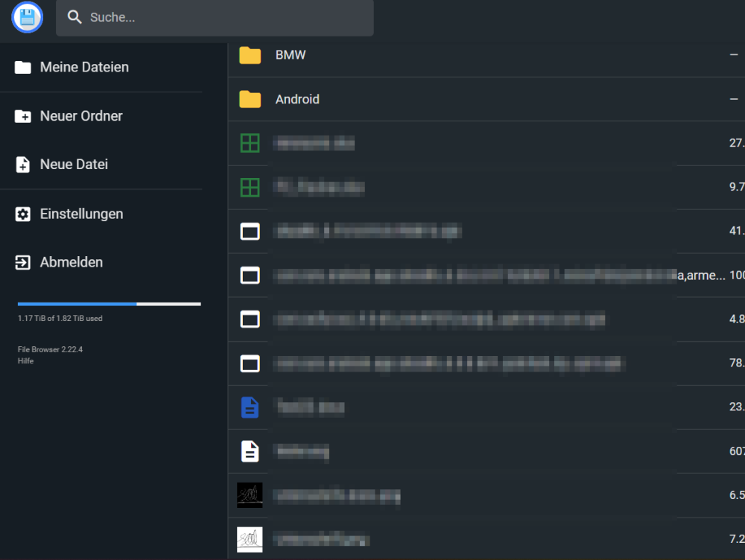Image resolution: width=745 pixels, height=560 pixels.
Task: Select dark signature image thumbnail, size 6.5
Action: tap(250, 495)
